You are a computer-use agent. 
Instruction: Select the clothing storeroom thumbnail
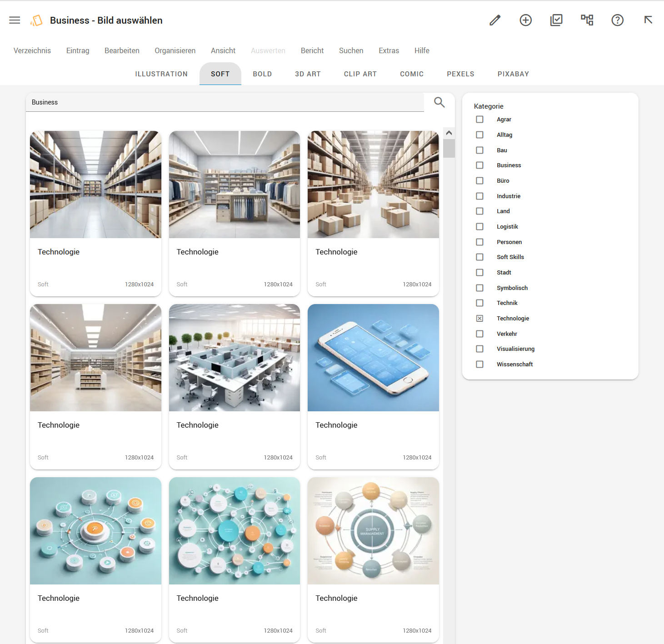click(235, 185)
